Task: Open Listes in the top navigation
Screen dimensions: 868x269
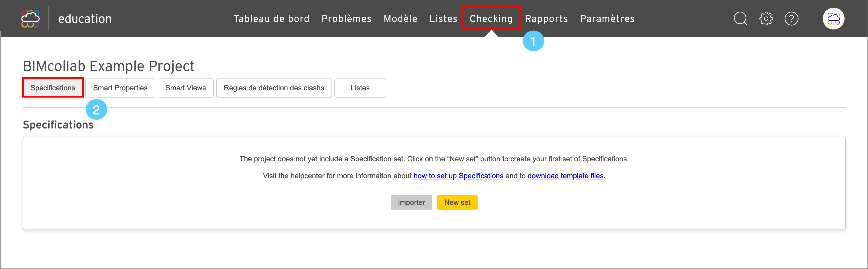Action: [x=443, y=19]
